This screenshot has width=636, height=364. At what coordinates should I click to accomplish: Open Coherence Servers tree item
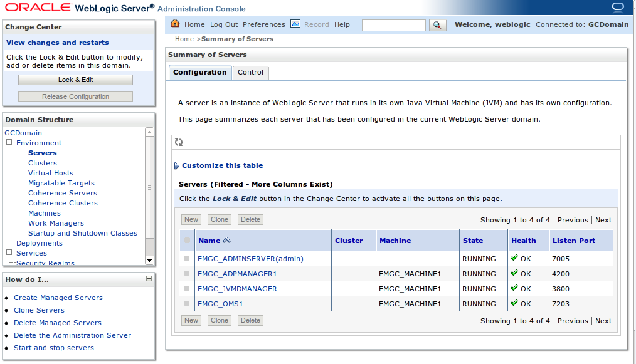point(63,193)
